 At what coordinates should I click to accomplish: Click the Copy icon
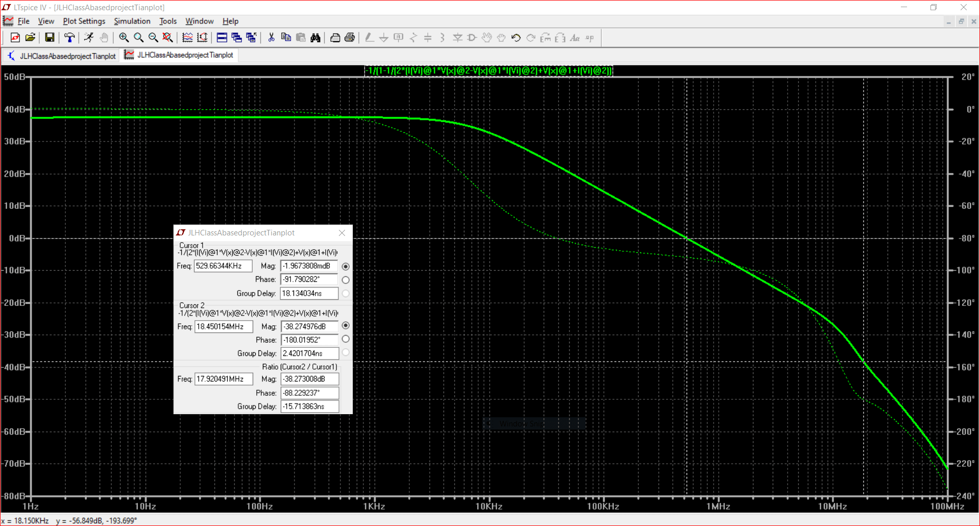click(286, 38)
